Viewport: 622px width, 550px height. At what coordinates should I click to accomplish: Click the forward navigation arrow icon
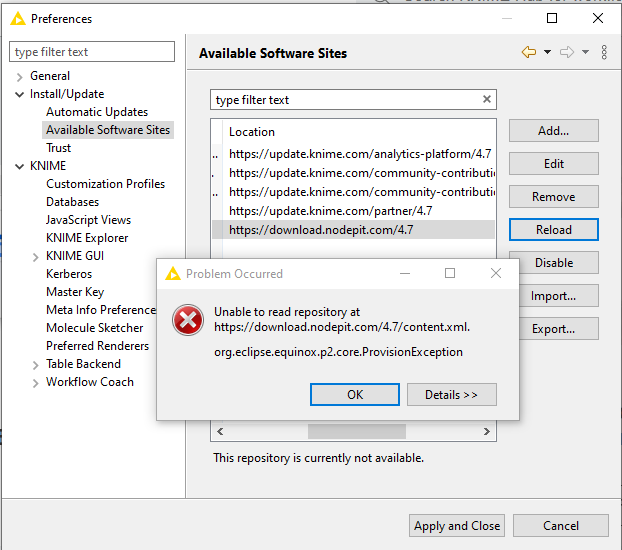point(567,52)
